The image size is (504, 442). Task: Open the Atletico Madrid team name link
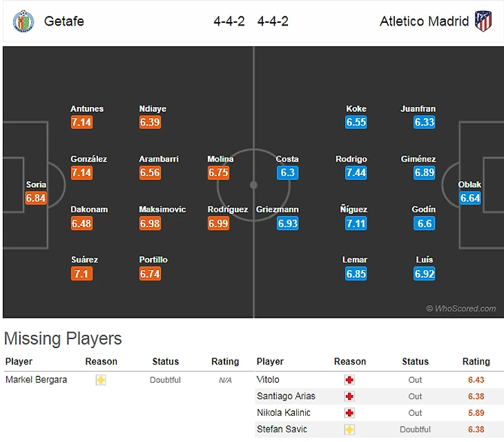424,21
